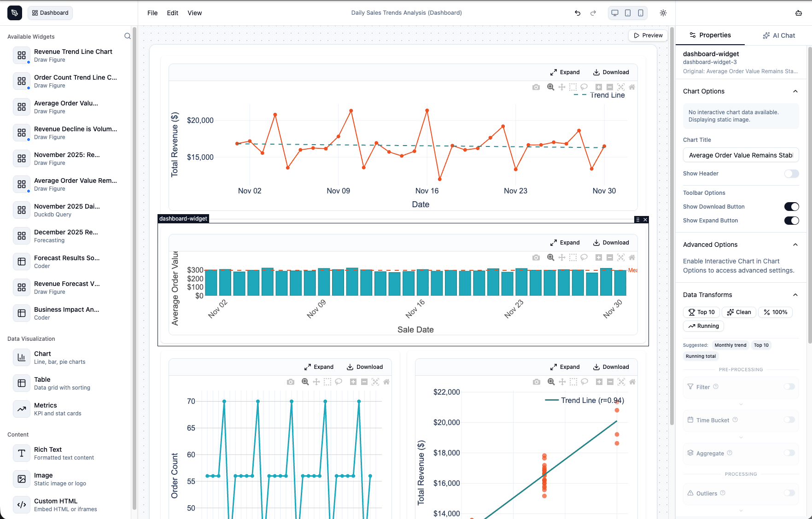Collapse the Advanced Options section
Screen dimensions: 812x519
pyautogui.click(x=795, y=245)
